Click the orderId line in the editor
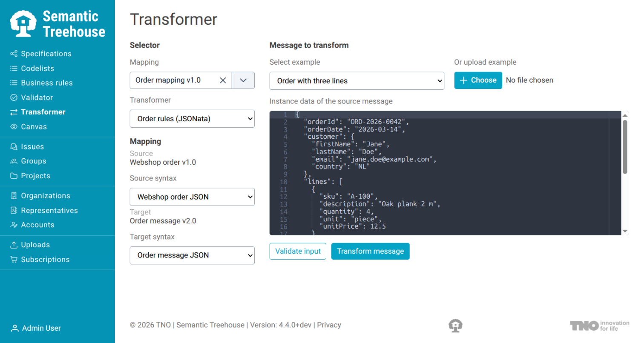Image resolution: width=644 pixels, height=343 pixels. coord(356,122)
